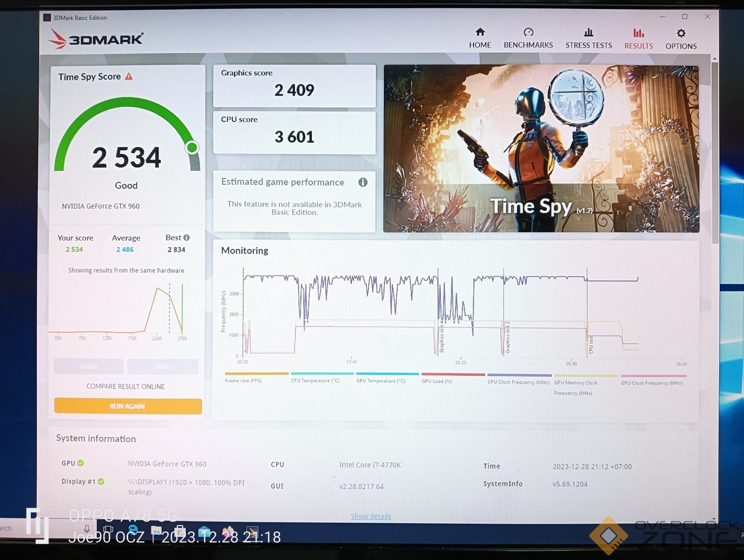Toggle the CPU Clock Frequency (MHz) legend item

pyautogui.click(x=519, y=378)
